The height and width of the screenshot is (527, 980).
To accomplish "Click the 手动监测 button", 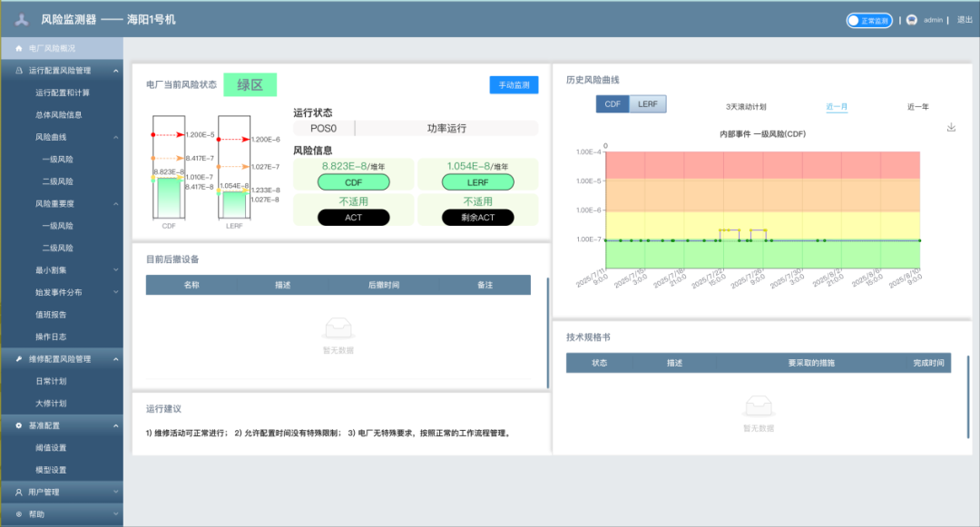I will [x=514, y=84].
